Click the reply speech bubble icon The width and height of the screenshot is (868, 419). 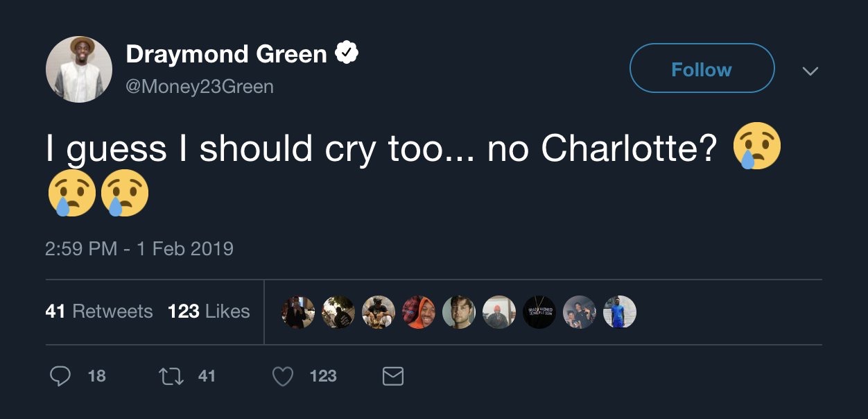[x=61, y=376]
